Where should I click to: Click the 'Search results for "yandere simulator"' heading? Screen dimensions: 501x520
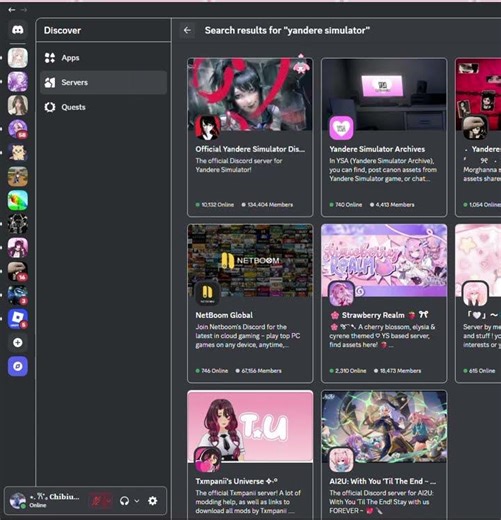coord(287,30)
